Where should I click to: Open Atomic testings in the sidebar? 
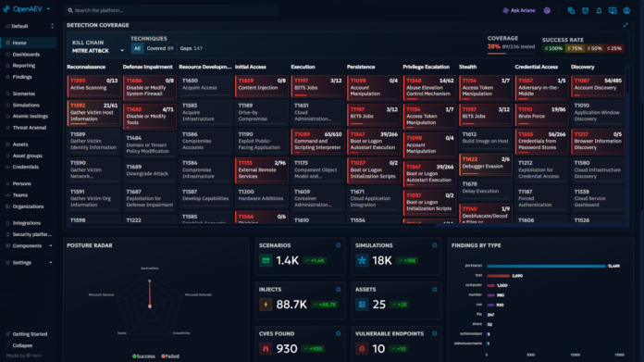(x=29, y=117)
